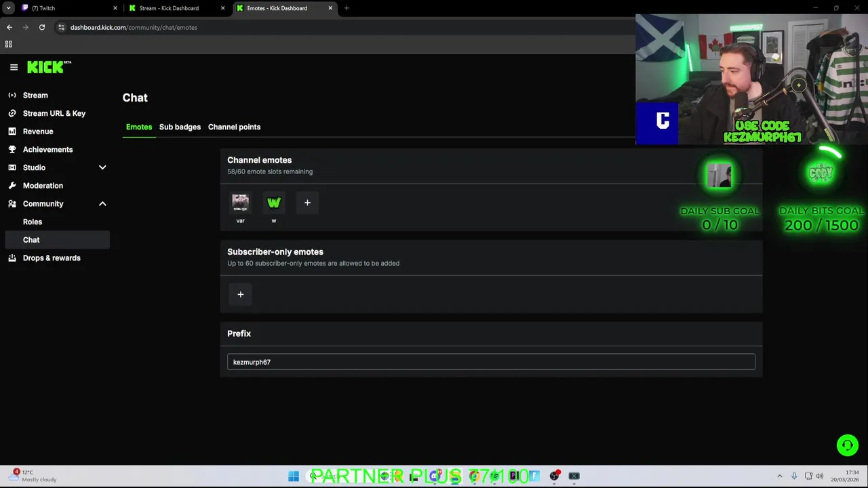Open the green support chat bubble
This screenshot has width=868, height=488.
(x=847, y=445)
